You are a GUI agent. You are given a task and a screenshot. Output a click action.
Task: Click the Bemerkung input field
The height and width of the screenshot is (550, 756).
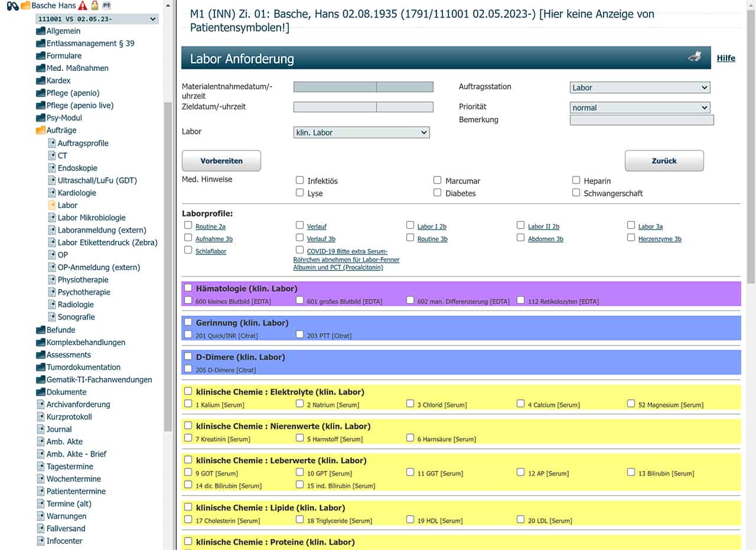point(641,120)
